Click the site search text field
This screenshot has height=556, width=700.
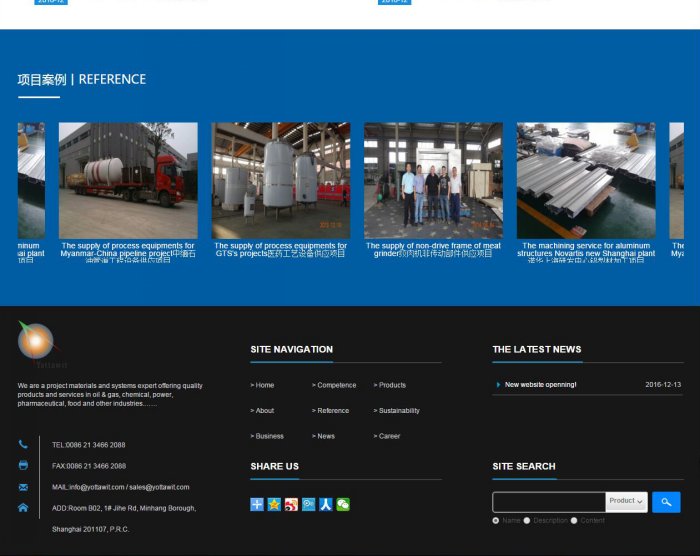(549, 502)
